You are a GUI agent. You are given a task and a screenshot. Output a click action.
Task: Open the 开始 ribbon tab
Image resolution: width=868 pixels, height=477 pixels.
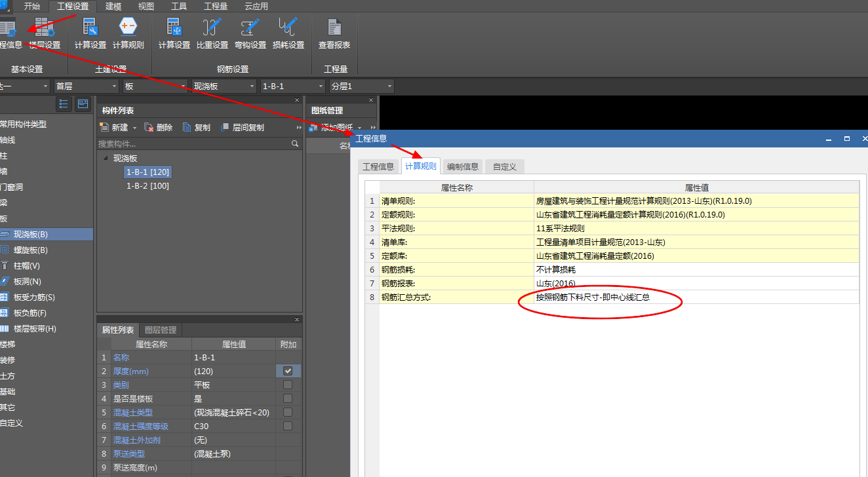[32, 7]
